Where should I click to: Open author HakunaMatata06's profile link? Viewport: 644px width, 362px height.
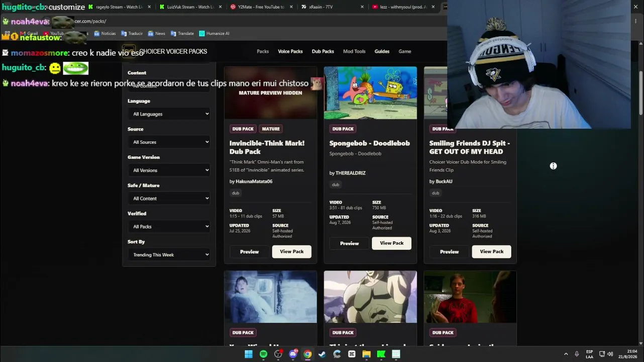(254, 182)
